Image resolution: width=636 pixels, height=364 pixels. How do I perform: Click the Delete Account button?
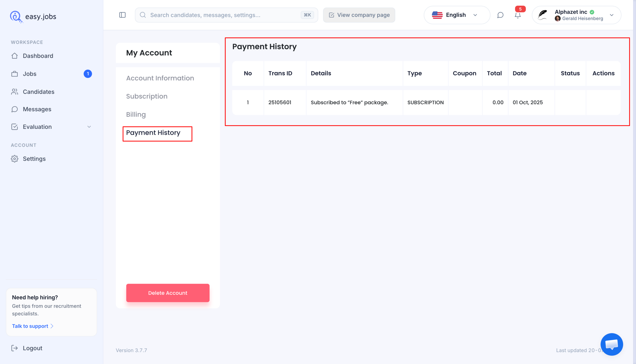coord(167,293)
